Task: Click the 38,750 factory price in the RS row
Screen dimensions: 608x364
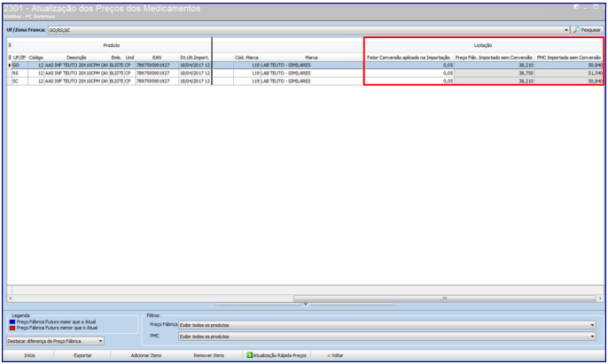Action: (494, 73)
